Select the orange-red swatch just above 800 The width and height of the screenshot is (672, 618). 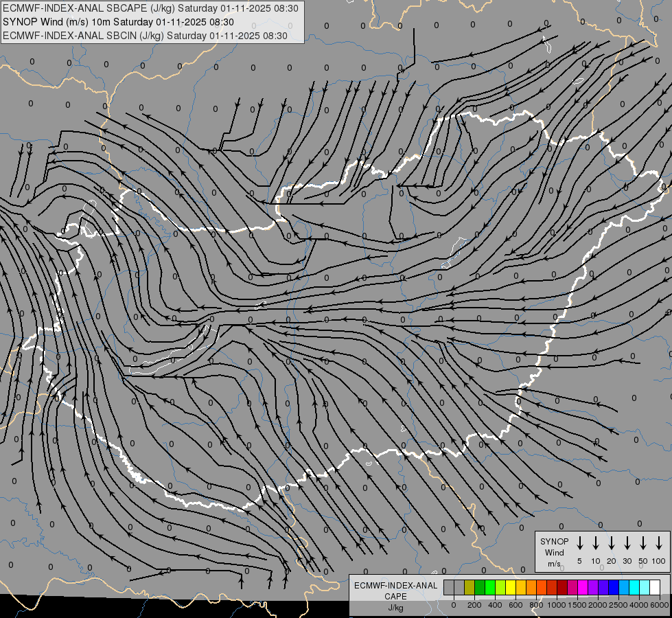coord(542,587)
